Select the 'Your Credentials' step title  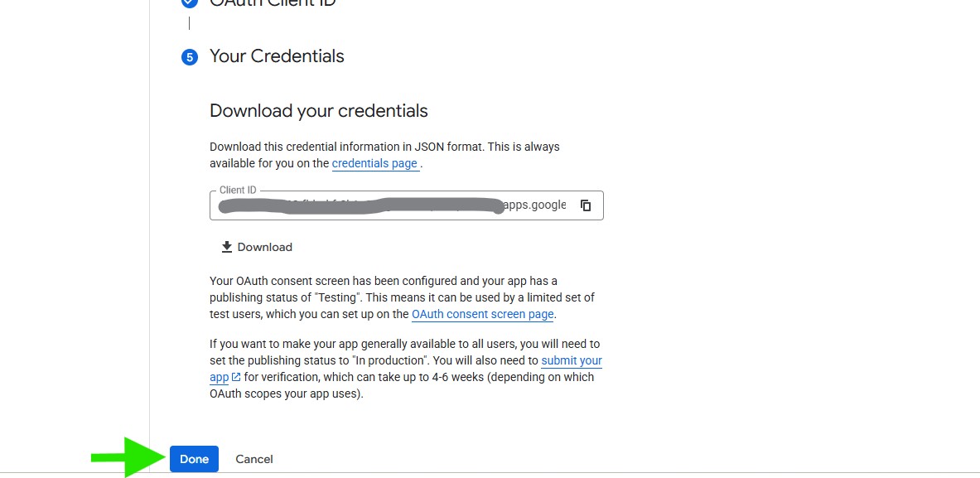(x=277, y=56)
